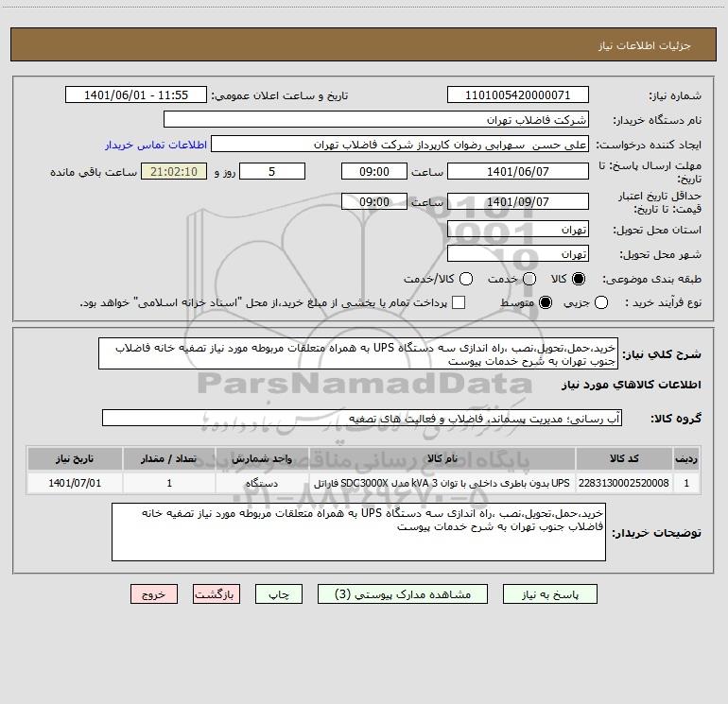Click the remaining time field 21:02:10
The image size is (728, 704).
pos(174,171)
